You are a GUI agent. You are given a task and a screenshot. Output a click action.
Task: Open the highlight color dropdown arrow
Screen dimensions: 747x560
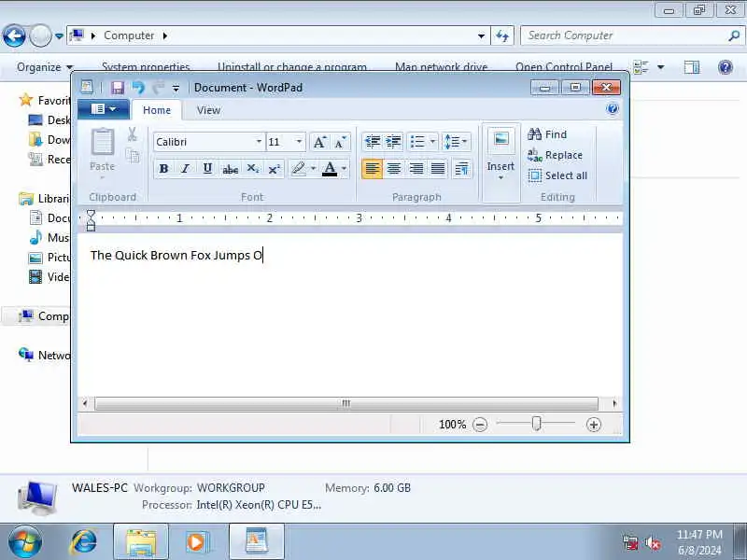pyautogui.click(x=313, y=169)
